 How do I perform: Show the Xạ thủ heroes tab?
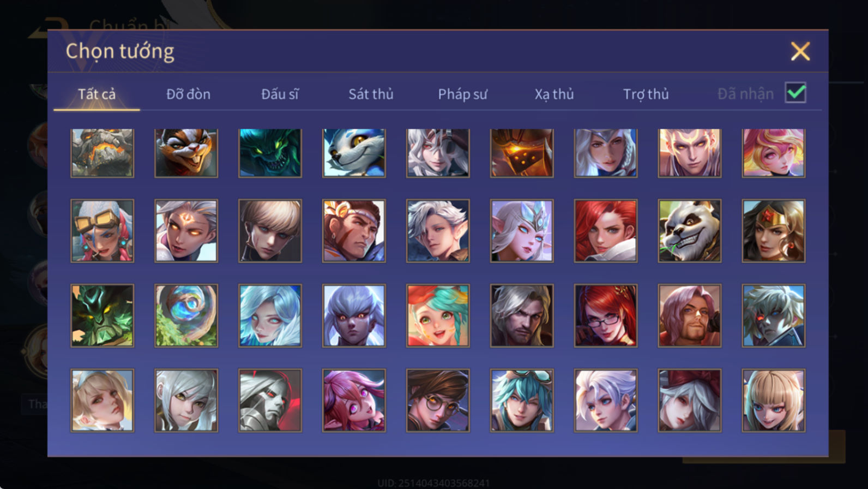coord(554,94)
